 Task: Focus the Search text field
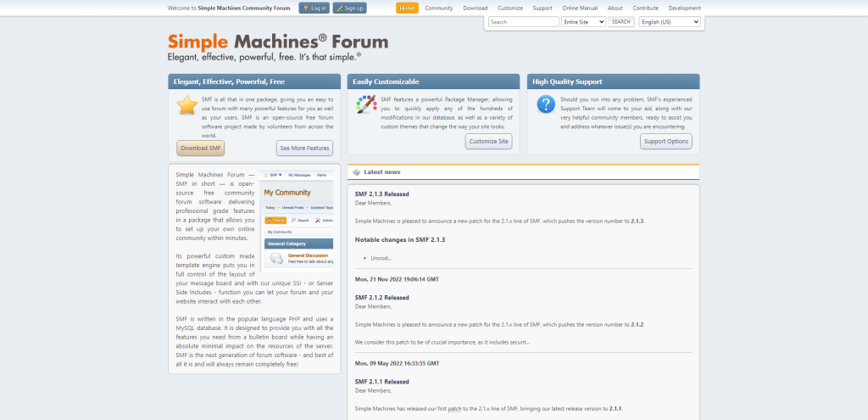point(524,22)
